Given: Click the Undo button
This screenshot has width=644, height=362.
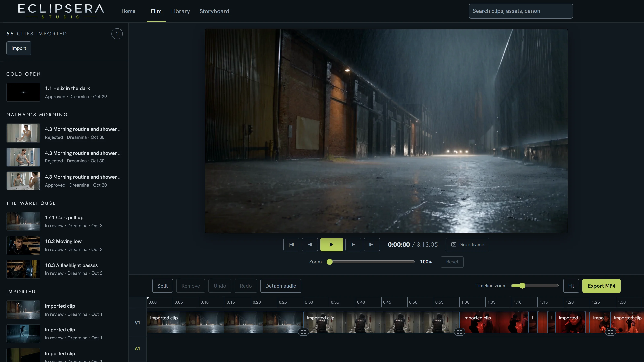Looking at the screenshot, I should 220,286.
